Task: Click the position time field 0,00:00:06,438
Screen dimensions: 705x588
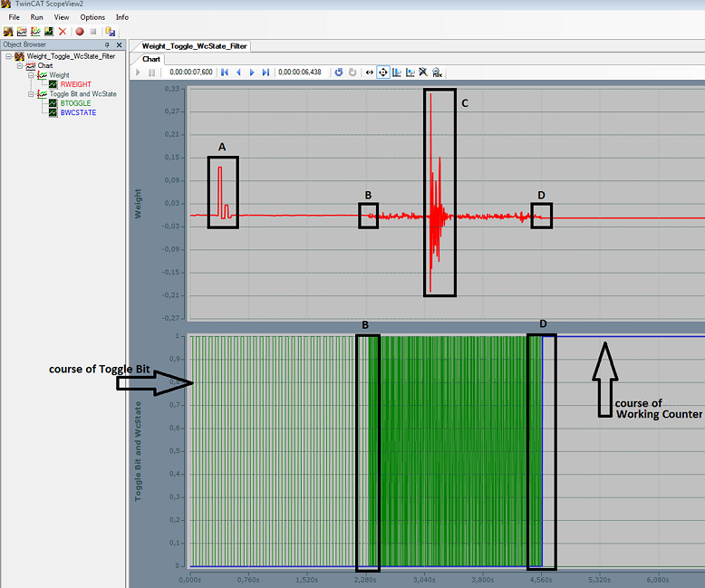Action: [300, 72]
